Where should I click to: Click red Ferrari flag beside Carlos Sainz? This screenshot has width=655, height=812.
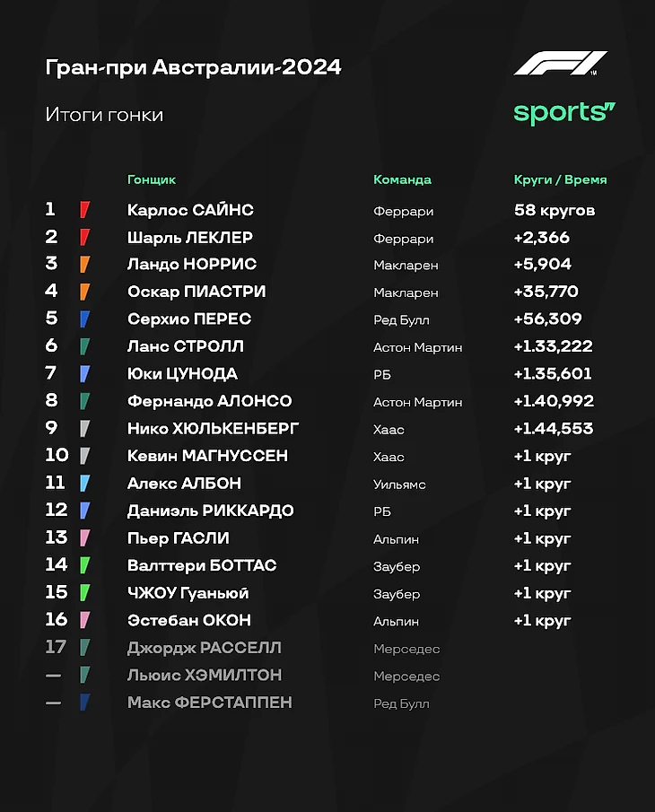click(x=85, y=210)
